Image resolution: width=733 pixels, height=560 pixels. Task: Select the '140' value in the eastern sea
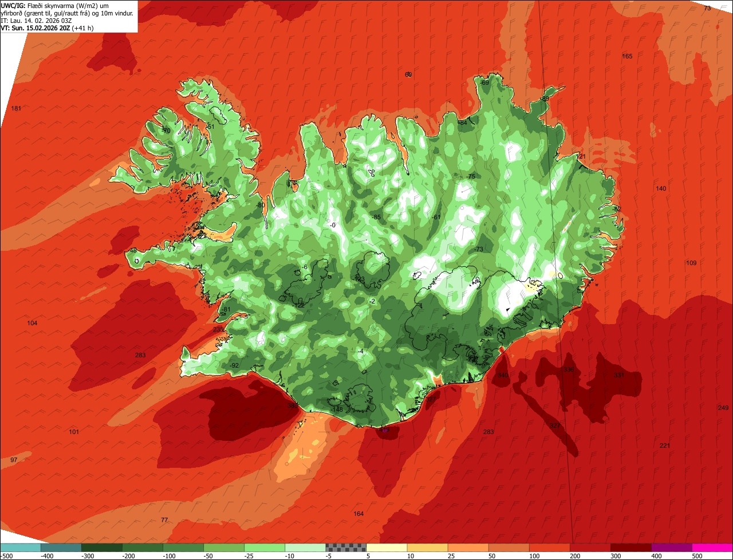[661, 188]
